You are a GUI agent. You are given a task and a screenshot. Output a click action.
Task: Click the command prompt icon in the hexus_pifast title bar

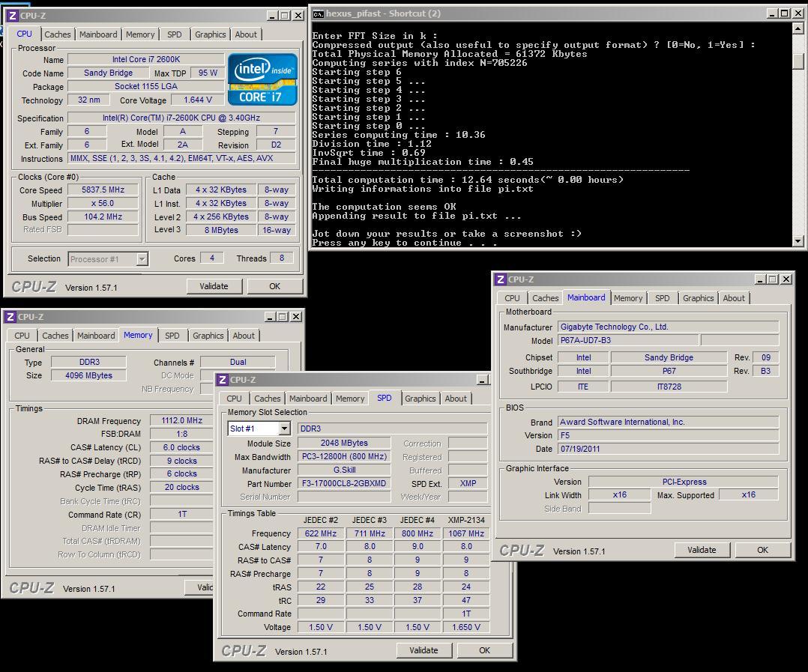click(x=318, y=14)
